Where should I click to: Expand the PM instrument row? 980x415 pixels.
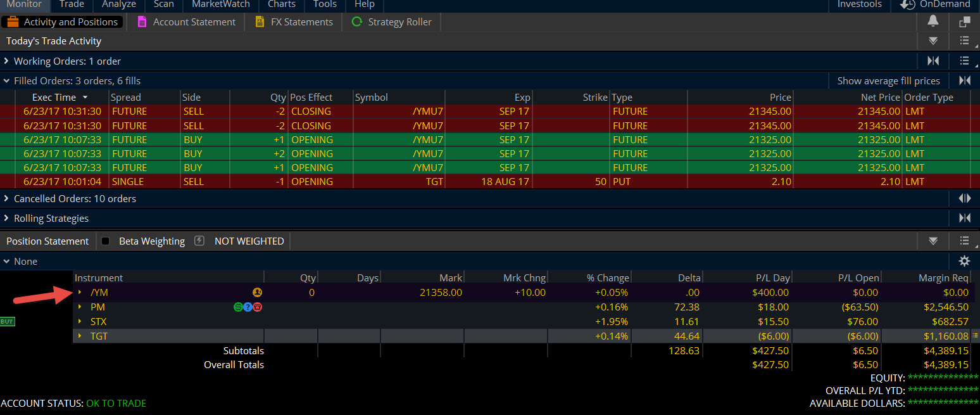pyautogui.click(x=80, y=307)
